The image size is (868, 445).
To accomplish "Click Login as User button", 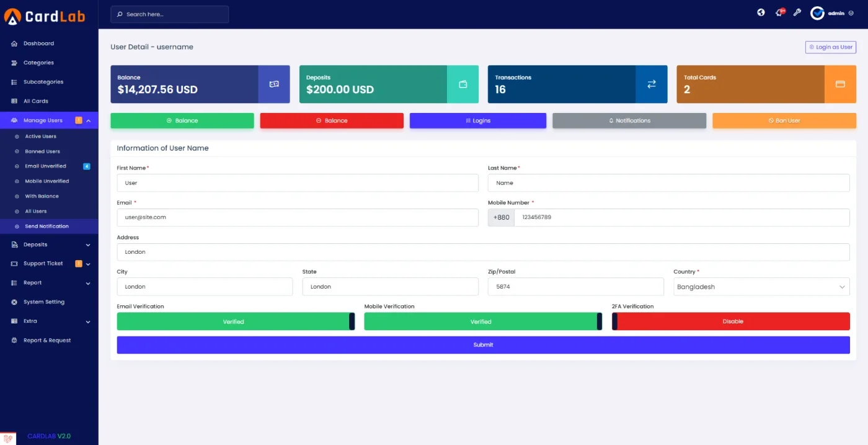I will click(831, 47).
